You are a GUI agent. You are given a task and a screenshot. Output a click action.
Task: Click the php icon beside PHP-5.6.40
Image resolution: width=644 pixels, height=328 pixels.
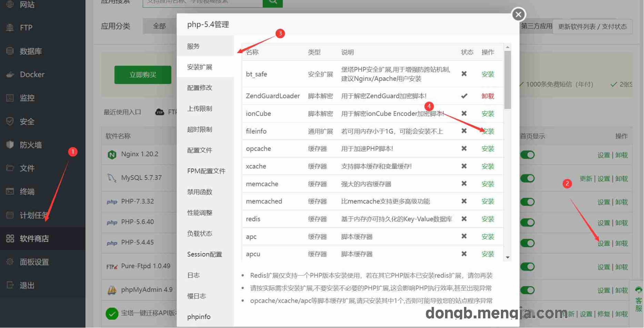112,222
